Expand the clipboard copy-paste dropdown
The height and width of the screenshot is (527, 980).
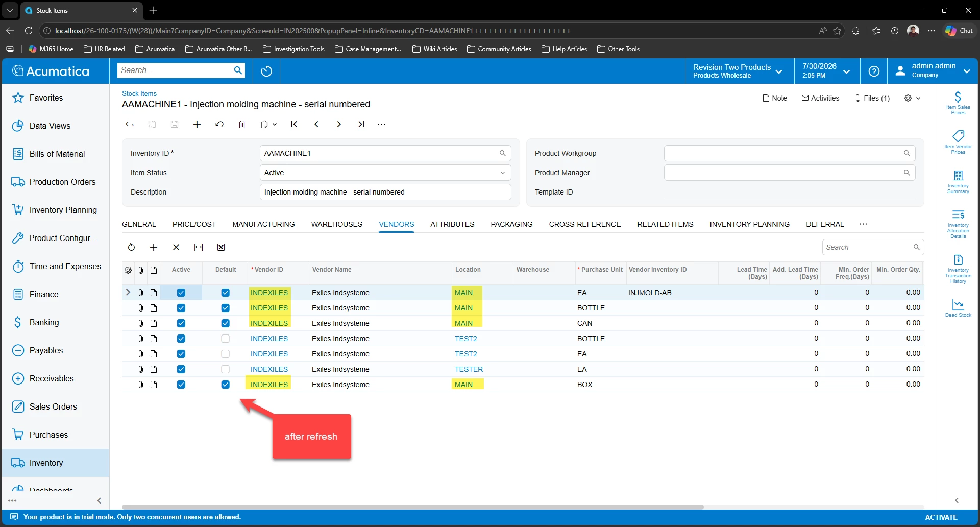point(268,124)
